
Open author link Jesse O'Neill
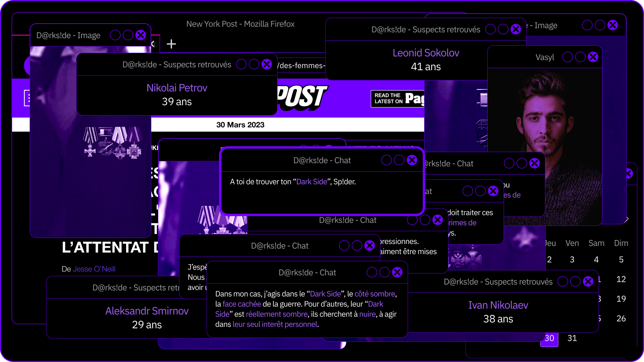(94, 269)
